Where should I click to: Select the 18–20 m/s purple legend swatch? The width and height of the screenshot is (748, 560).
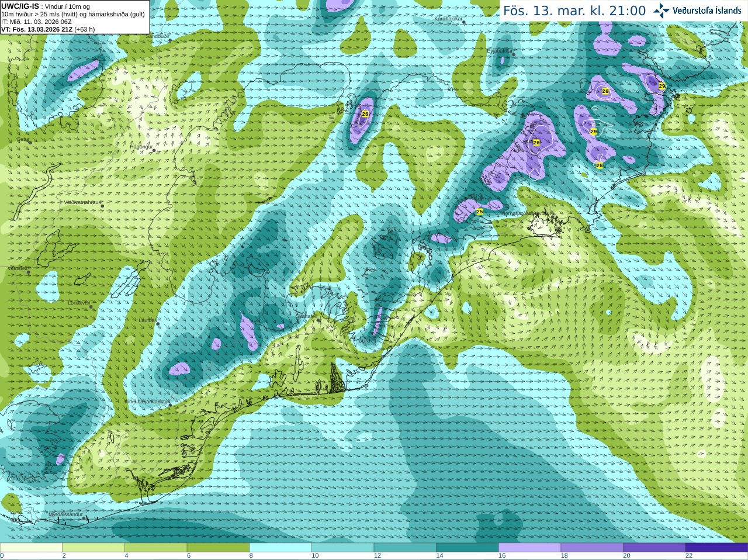pos(592,548)
